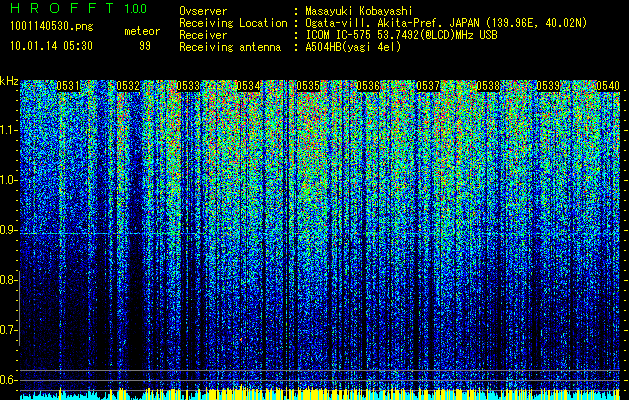Click the 1001140530.png filename
Image resolution: width=629 pixels, height=400 pixels.
point(52,27)
